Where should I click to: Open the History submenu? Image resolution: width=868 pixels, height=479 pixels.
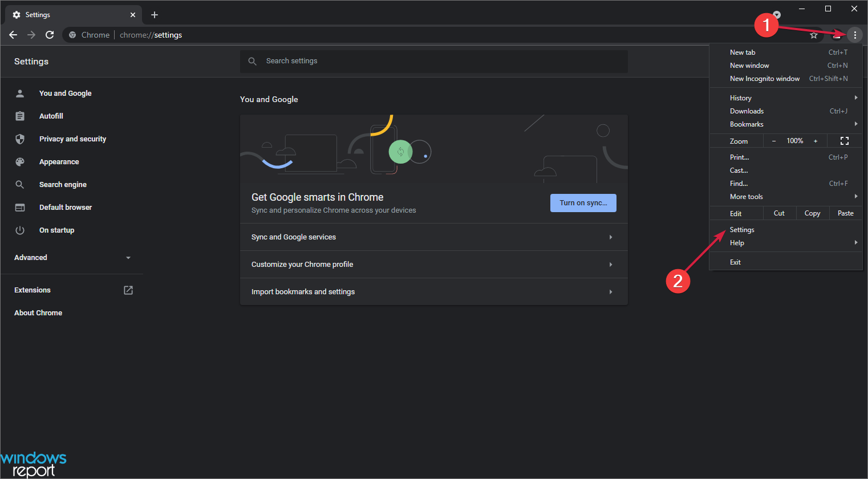pyautogui.click(x=786, y=98)
